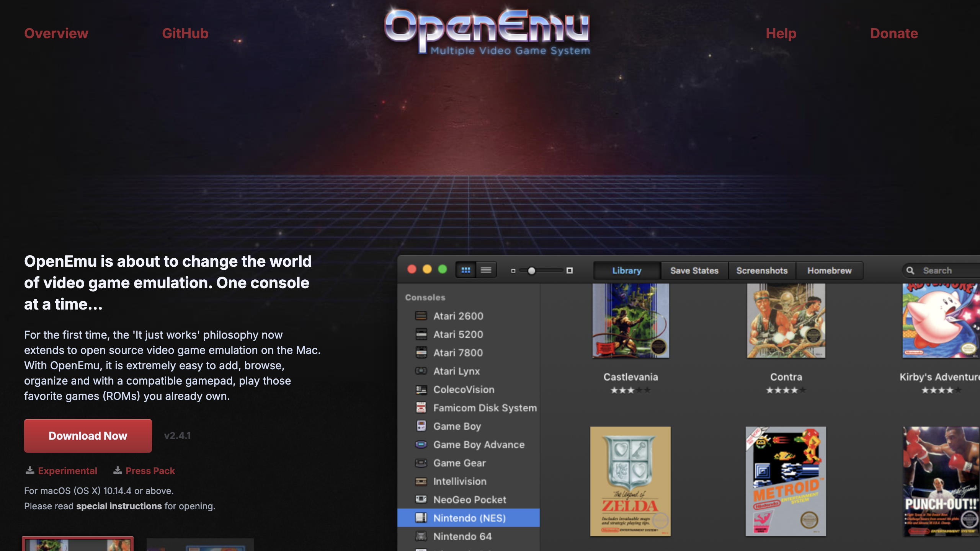Click the Atari 7800 console icon
This screenshot has width=980, height=551.
pyautogui.click(x=421, y=352)
